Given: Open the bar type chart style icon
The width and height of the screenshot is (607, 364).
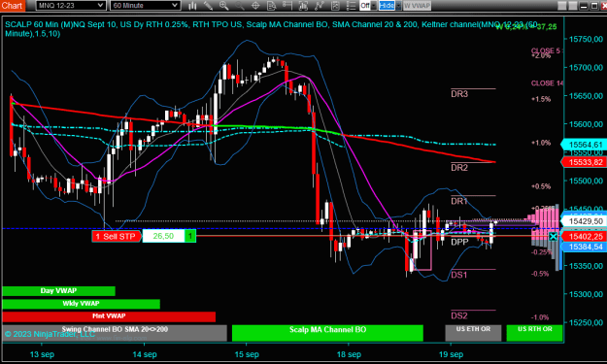Looking at the screenshot, I should click(x=192, y=6).
